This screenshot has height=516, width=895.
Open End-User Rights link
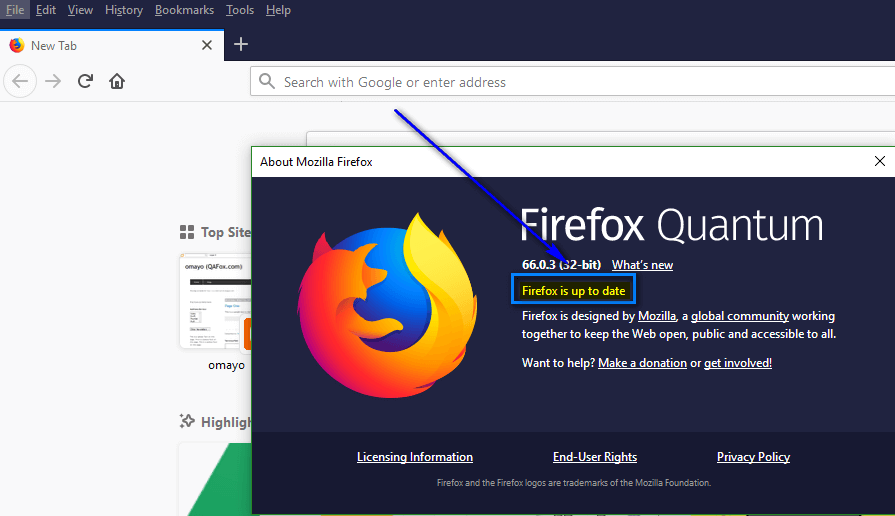tap(595, 457)
